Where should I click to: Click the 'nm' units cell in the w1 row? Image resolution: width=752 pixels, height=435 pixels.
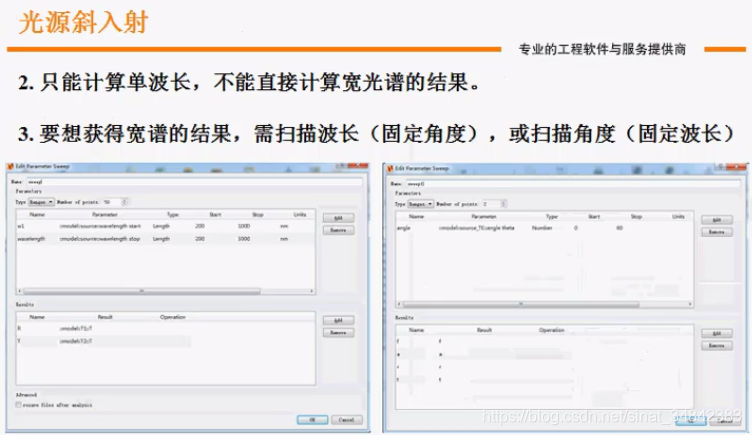point(284,226)
